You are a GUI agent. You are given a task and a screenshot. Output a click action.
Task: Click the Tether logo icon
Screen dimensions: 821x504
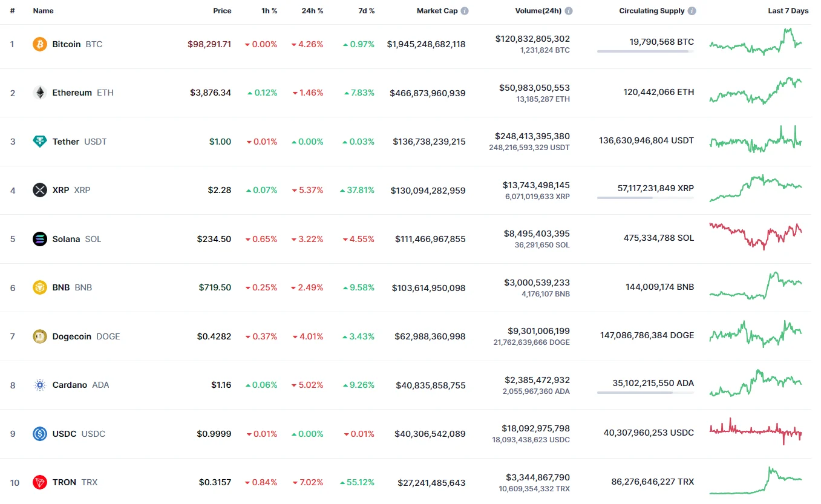point(39,142)
